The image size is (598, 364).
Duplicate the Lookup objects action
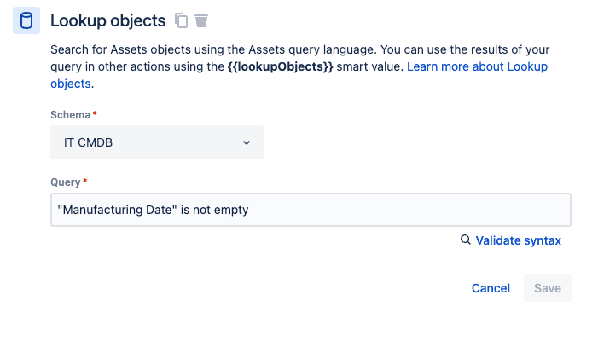coord(181,20)
